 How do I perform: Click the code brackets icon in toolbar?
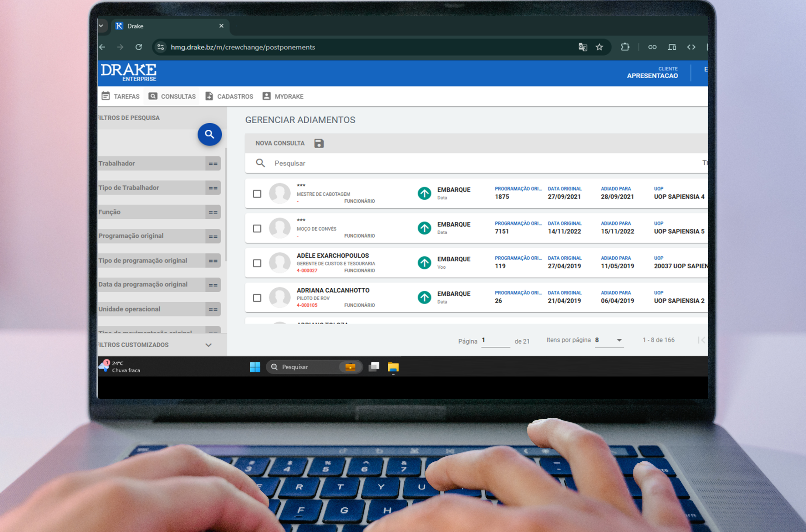click(691, 47)
